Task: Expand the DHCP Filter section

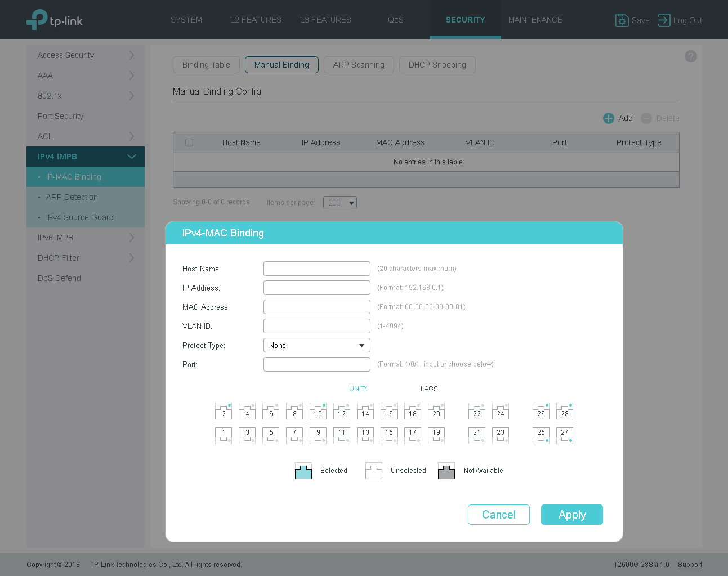Action: pos(86,258)
